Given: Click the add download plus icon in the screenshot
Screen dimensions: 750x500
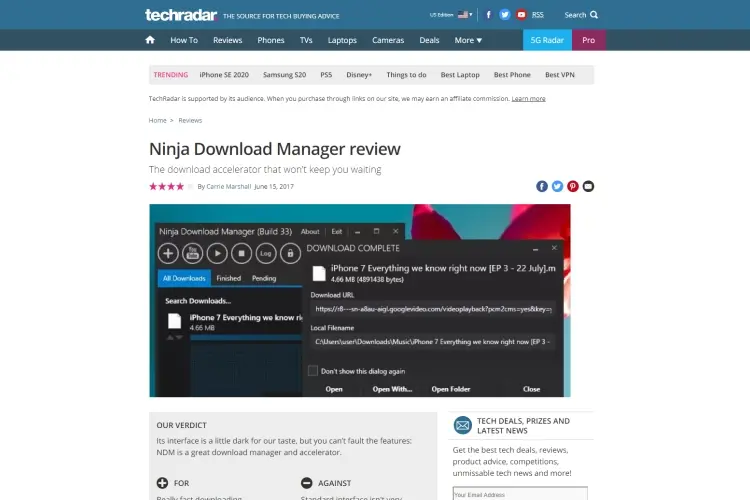Looking at the screenshot, I should pyautogui.click(x=168, y=253).
